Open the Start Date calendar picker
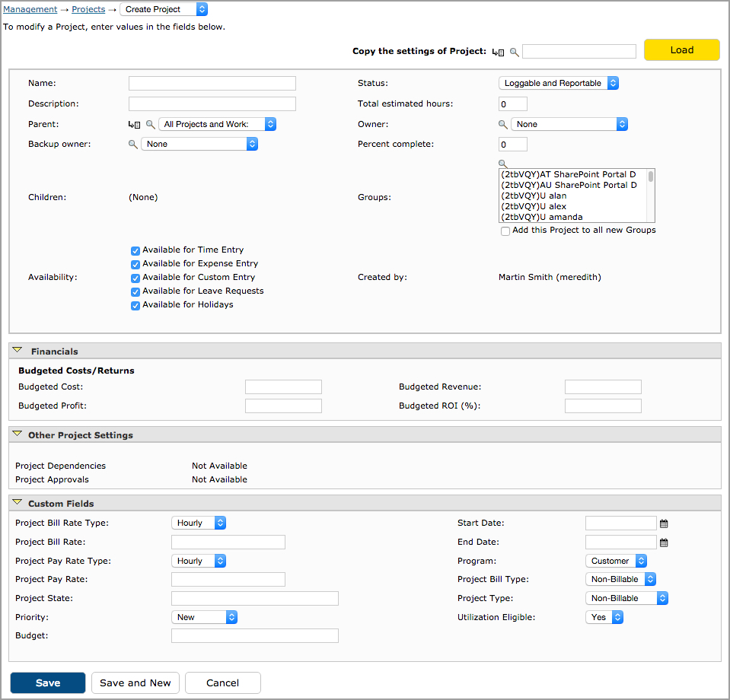 pyautogui.click(x=664, y=523)
